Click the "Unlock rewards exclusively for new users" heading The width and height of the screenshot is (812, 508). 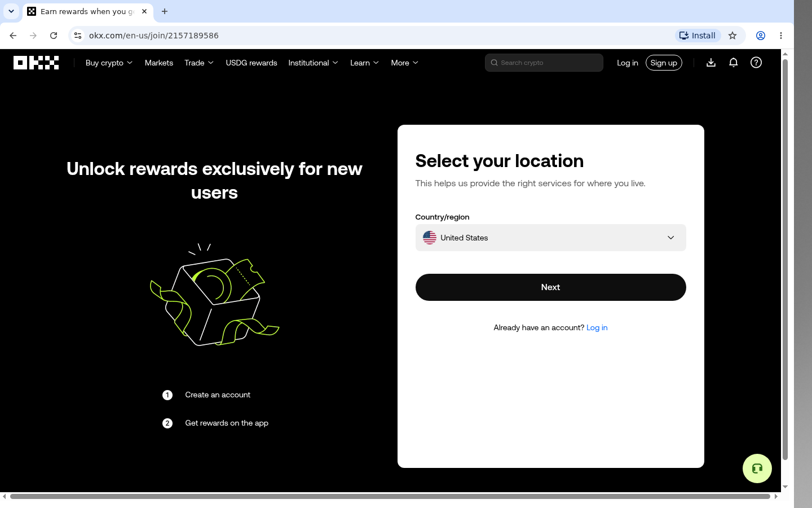214,181
